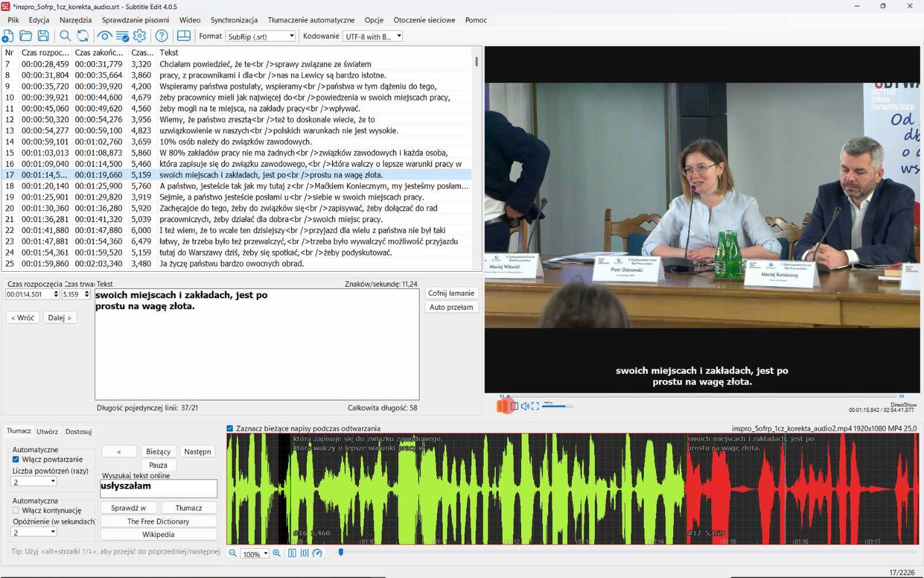Pause playback with the orange pause button
This screenshot has height=578, width=924.
point(502,406)
